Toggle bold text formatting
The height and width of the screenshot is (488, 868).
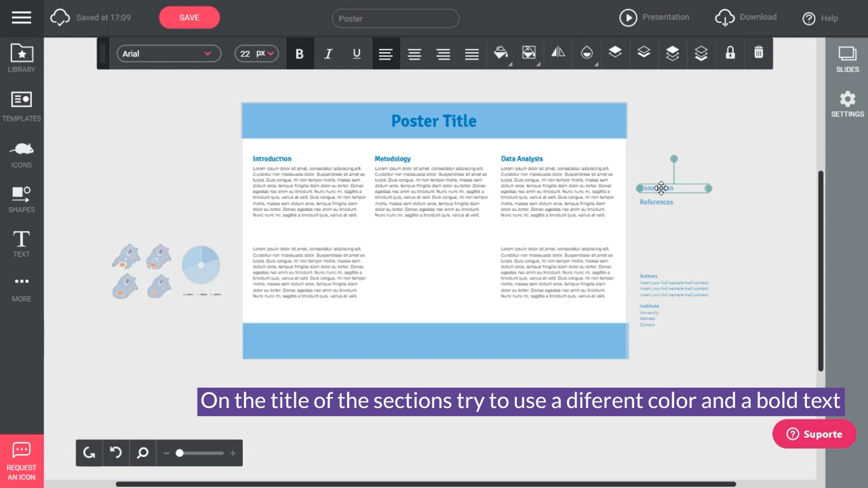pos(299,53)
